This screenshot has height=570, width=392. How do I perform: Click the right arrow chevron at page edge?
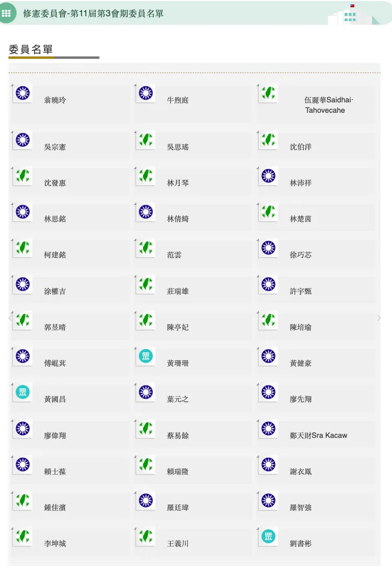tap(379, 318)
